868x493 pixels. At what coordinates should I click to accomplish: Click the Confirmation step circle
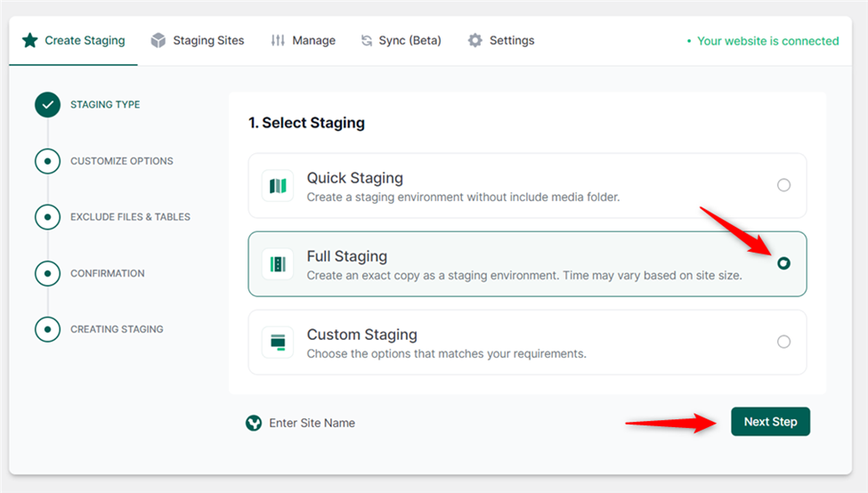coord(47,273)
